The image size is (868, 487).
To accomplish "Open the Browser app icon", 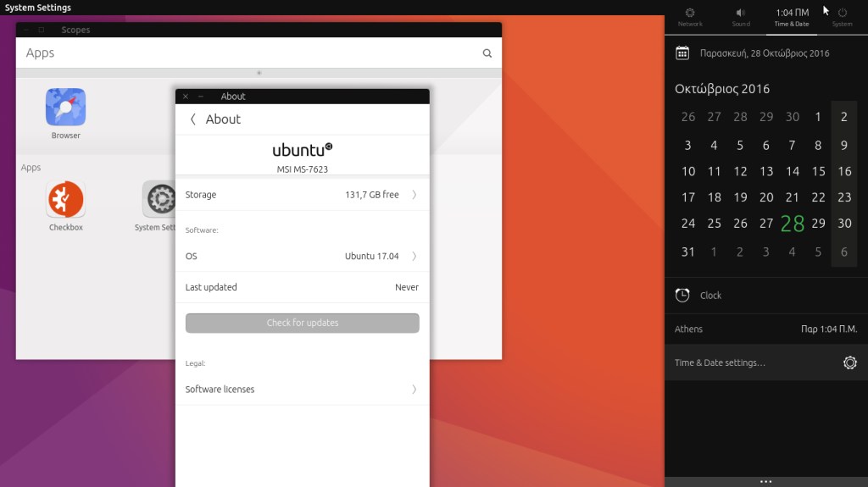I will point(65,108).
